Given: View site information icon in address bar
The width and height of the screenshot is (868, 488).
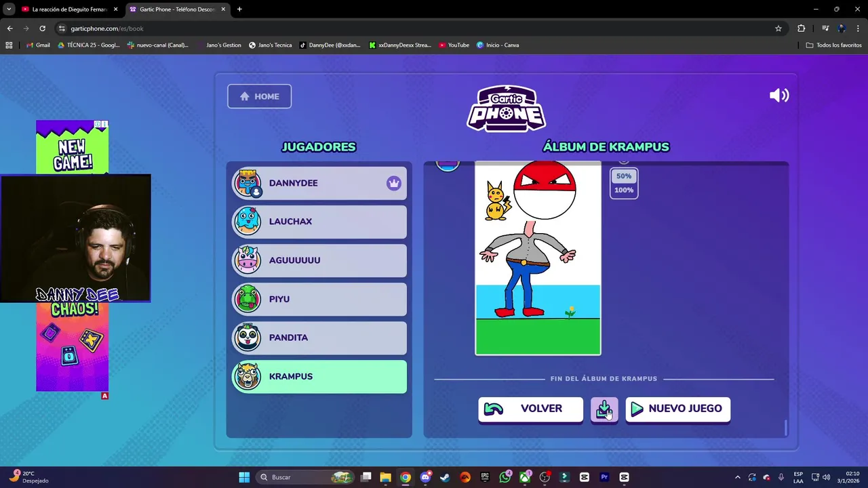Looking at the screenshot, I should (62, 28).
